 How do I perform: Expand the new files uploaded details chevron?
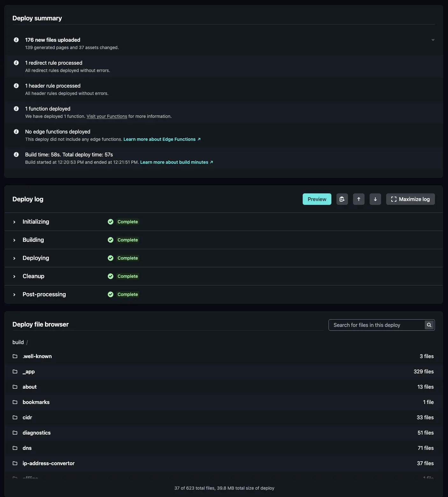[x=433, y=40]
